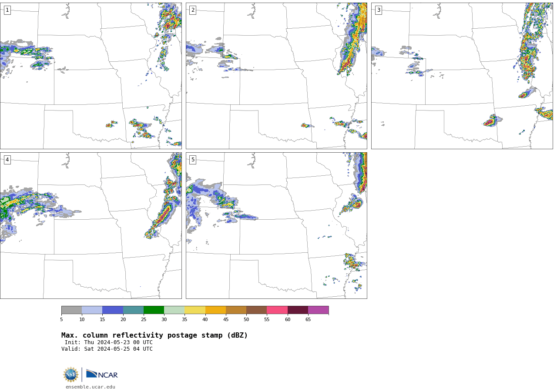Select the maroon 60-65 dBZ swatch
The image size is (557, 392).
(x=298, y=310)
